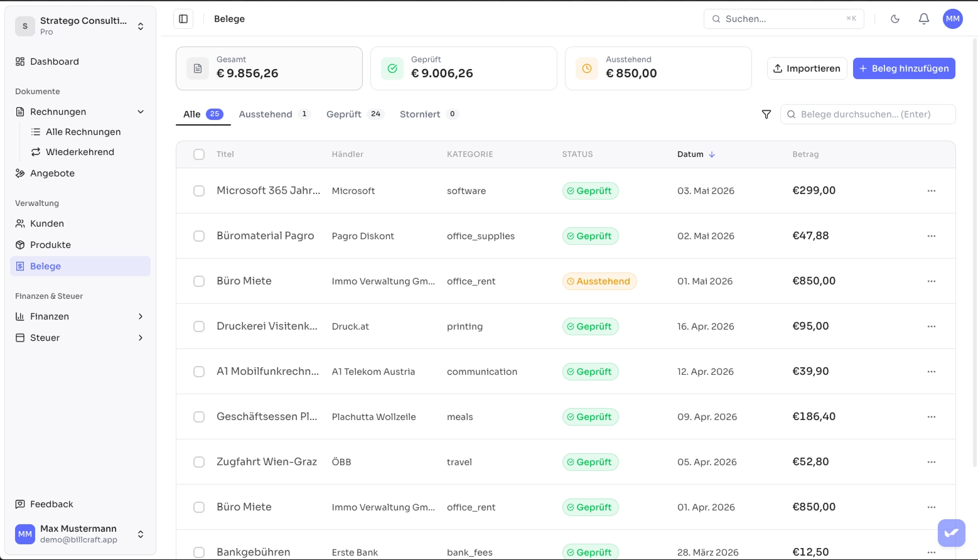Select the Büromaterial Pagro row checkbox

(x=199, y=236)
